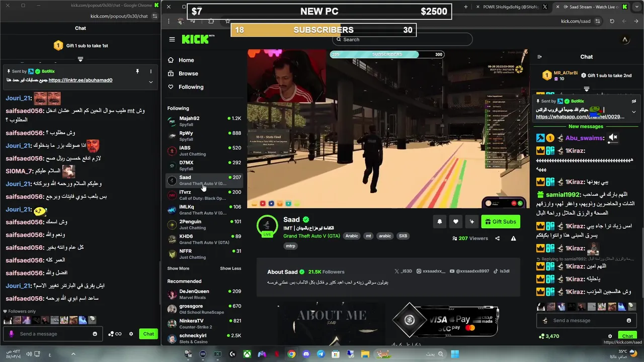Select the SXB stream tag

pyautogui.click(x=403, y=236)
